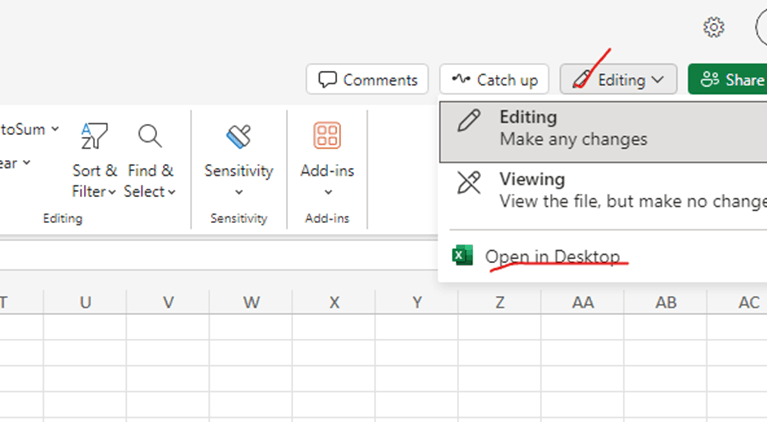Select column Y header
767x422 pixels.
coord(417,302)
